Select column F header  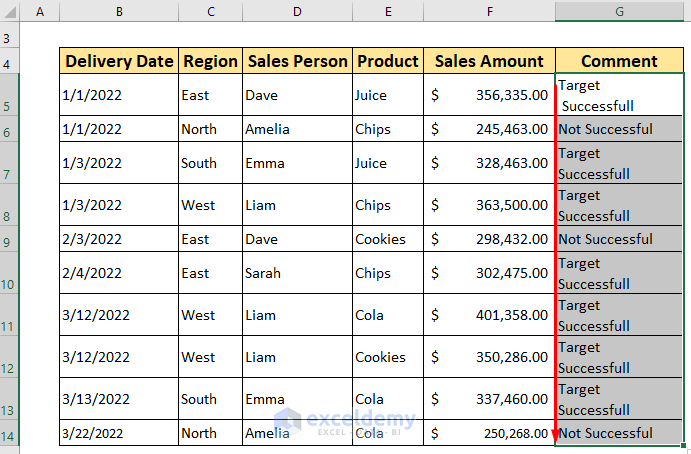click(489, 11)
